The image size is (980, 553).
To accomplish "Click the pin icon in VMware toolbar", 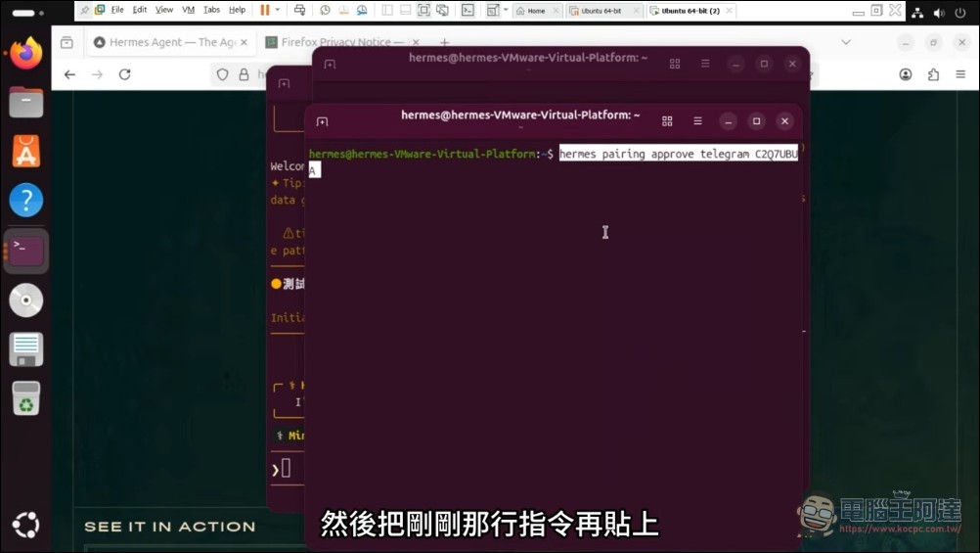I will (84, 10).
